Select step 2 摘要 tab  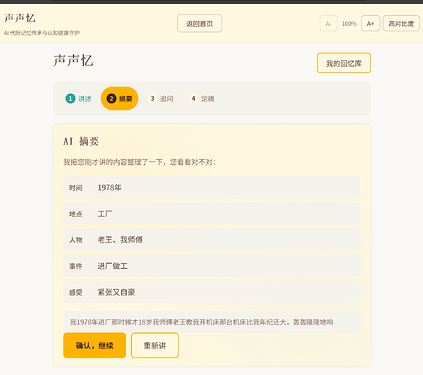[119, 99]
